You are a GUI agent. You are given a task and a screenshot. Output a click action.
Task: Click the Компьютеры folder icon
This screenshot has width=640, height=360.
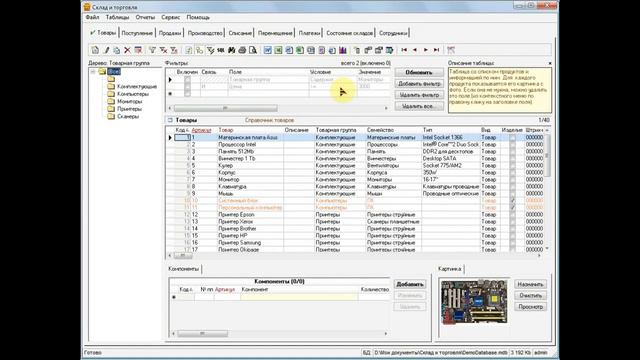point(111,94)
